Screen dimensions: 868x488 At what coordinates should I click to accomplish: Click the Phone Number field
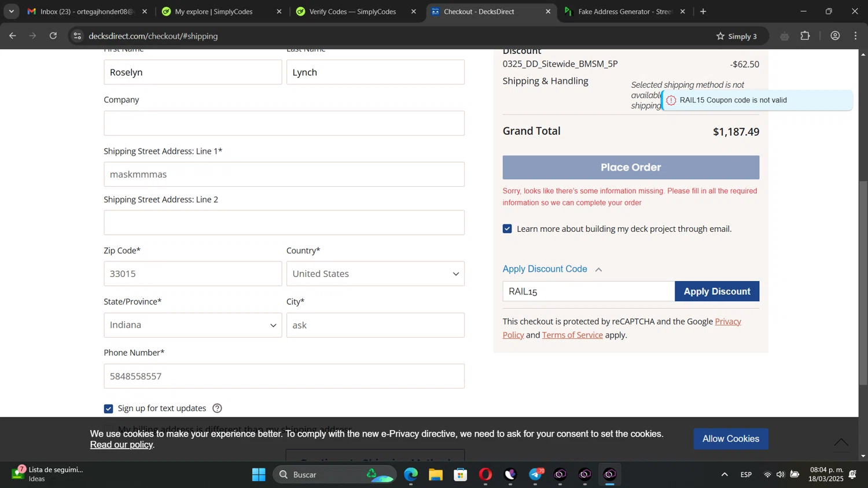point(284,376)
